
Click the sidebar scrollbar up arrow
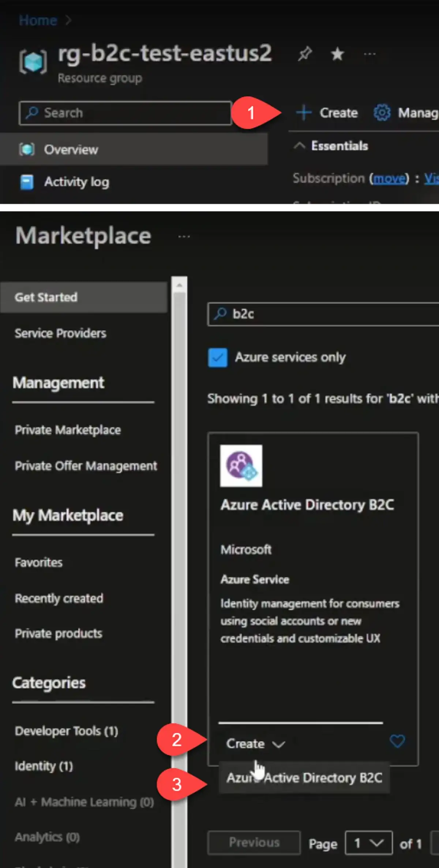(x=179, y=285)
